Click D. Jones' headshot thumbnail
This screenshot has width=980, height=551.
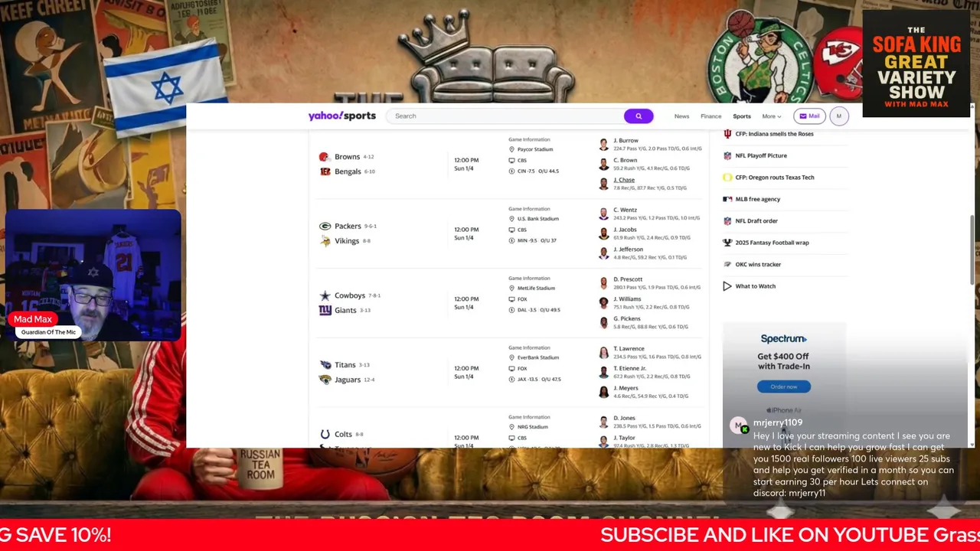tap(603, 422)
